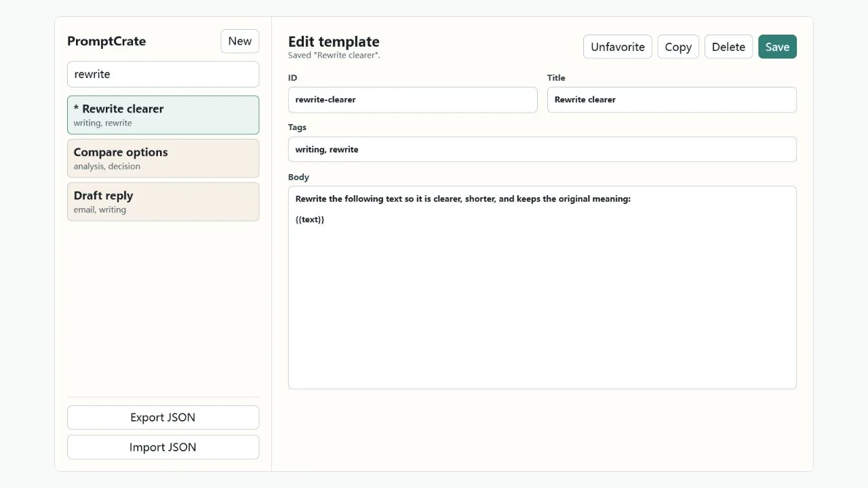Select the Rewrite clearer template
The height and width of the screenshot is (488, 868).
click(163, 115)
